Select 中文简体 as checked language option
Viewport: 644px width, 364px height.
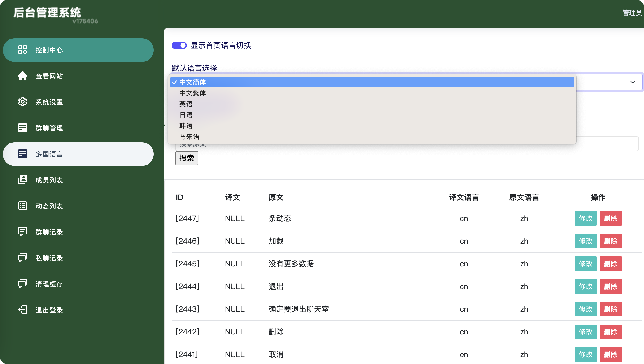tap(193, 82)
